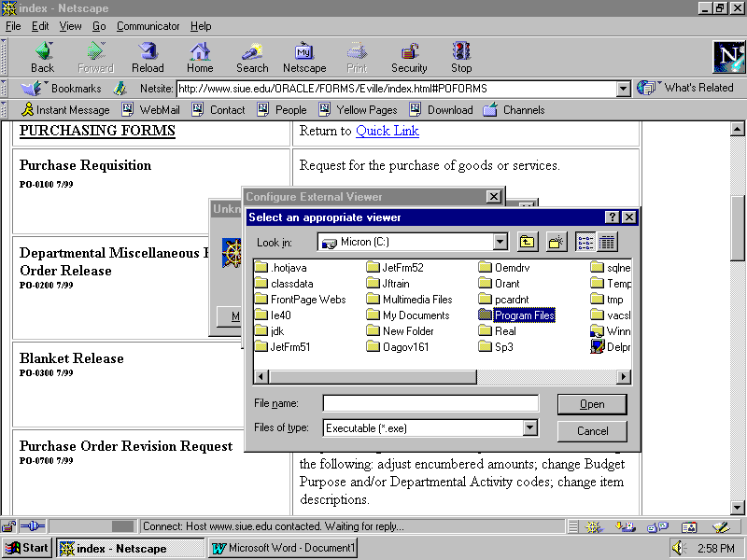The height and width of the screenshot is (560, 747).
Task: Click the Security lock icon
Action: click(x=409, y=57)
